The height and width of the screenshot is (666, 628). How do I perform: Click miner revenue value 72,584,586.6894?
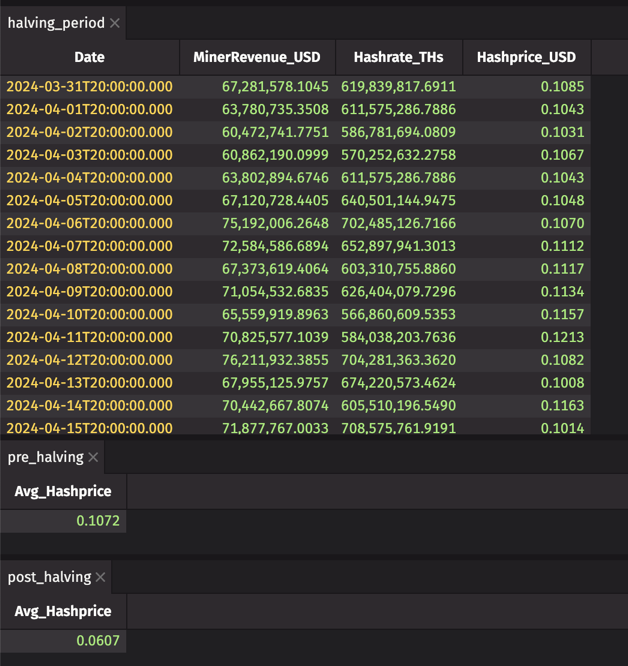click(x=275, y=246)
